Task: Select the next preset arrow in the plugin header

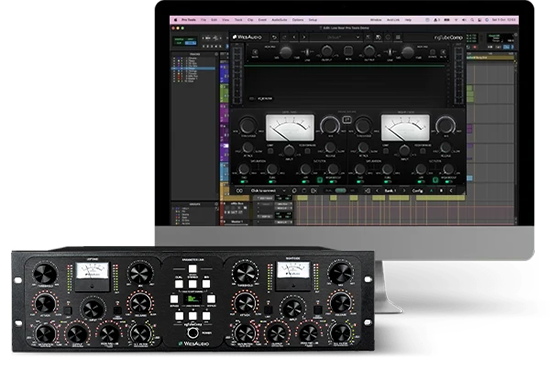Action: (x=304, y=37)
